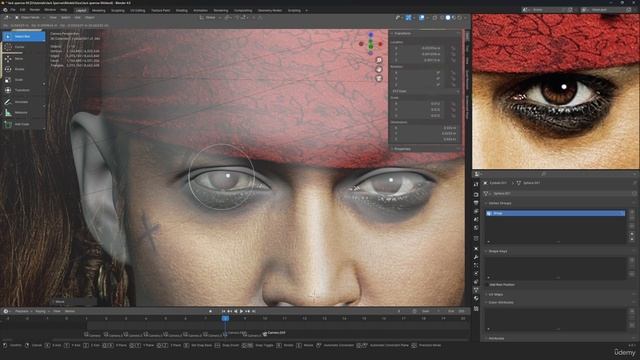Open the timeline Marker menu
Screen dimensions: 640x360
(x=70, y=311)
